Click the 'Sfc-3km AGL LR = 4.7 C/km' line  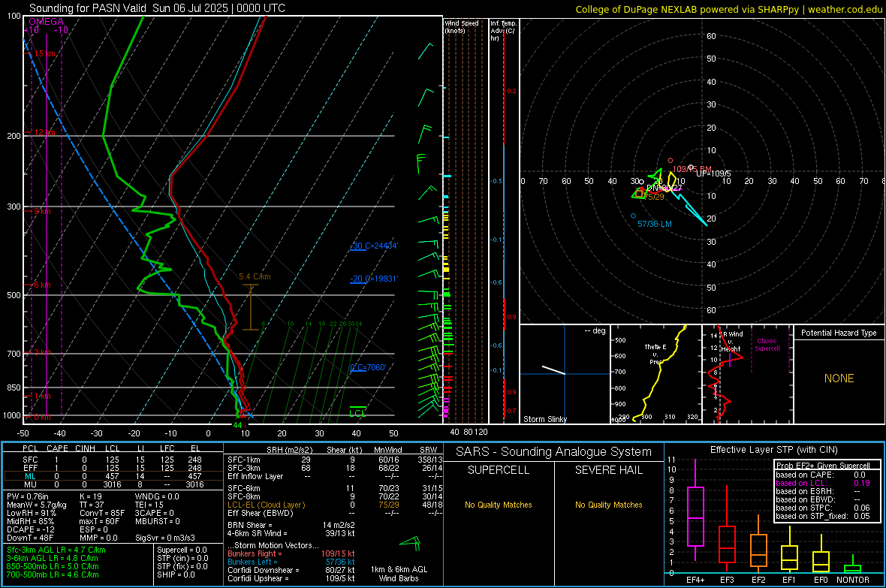(56, 550)
